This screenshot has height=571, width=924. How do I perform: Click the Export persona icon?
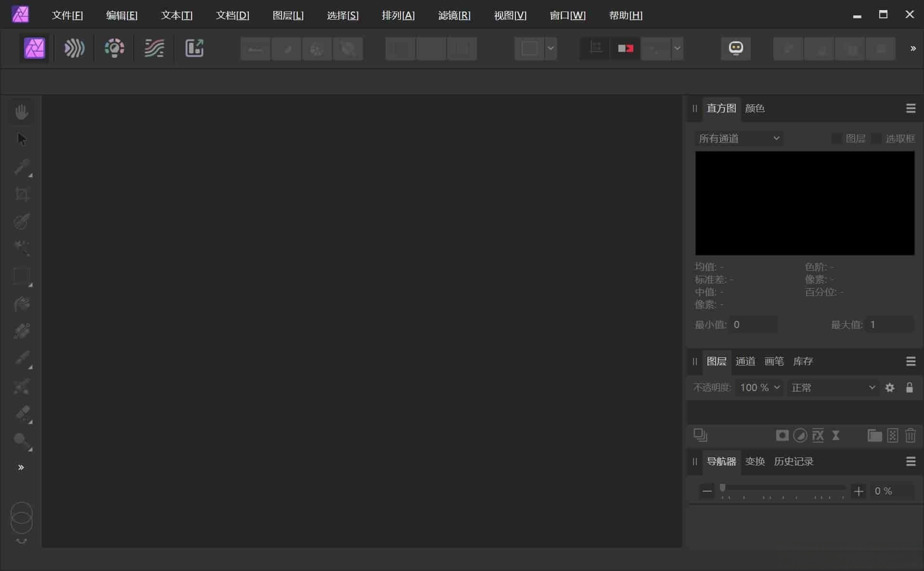[x=194, y=48]
